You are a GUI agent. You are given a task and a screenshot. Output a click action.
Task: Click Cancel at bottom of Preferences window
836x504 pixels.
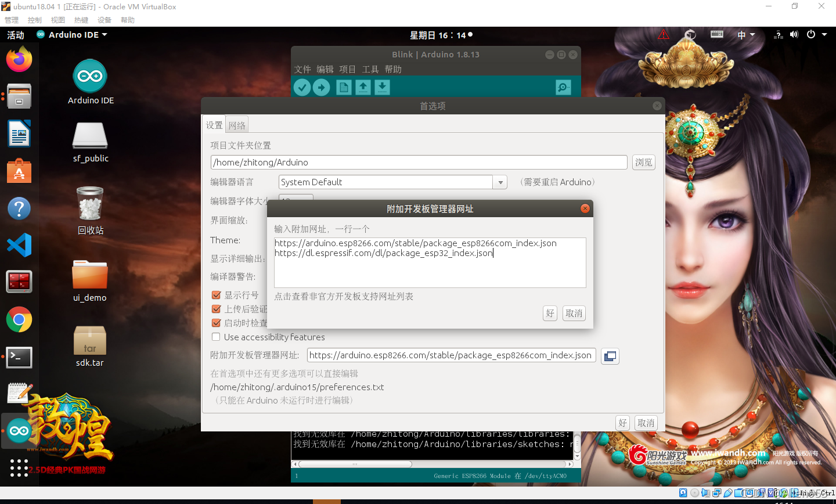[646, 423]
